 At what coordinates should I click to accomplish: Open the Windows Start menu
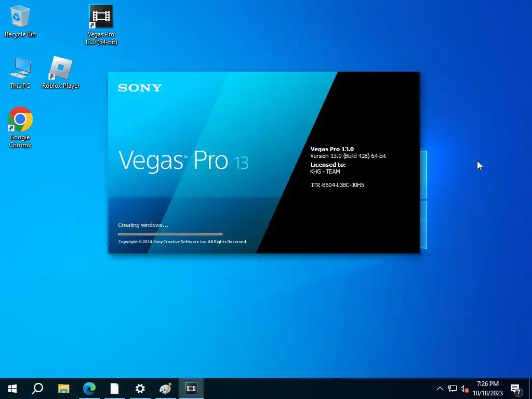12,389
